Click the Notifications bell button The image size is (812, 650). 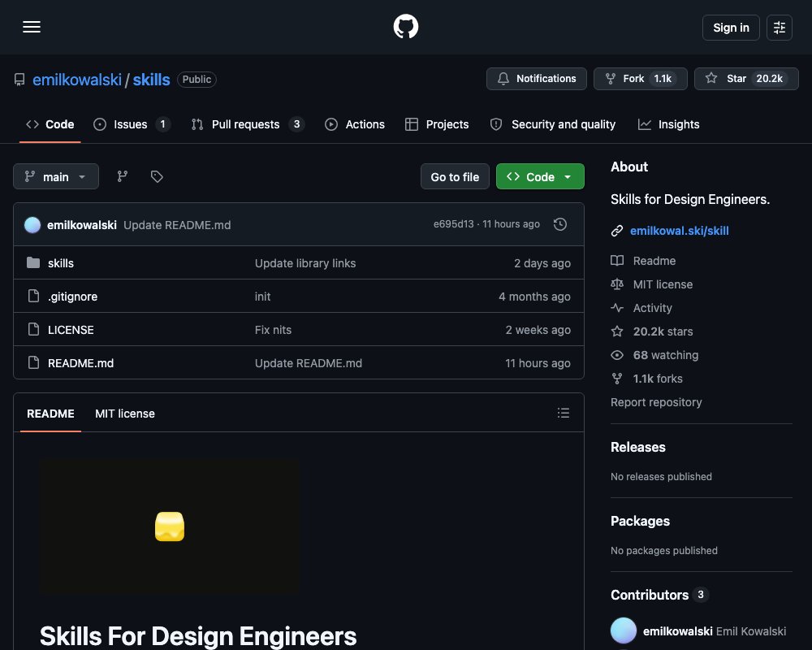point(536,79)
